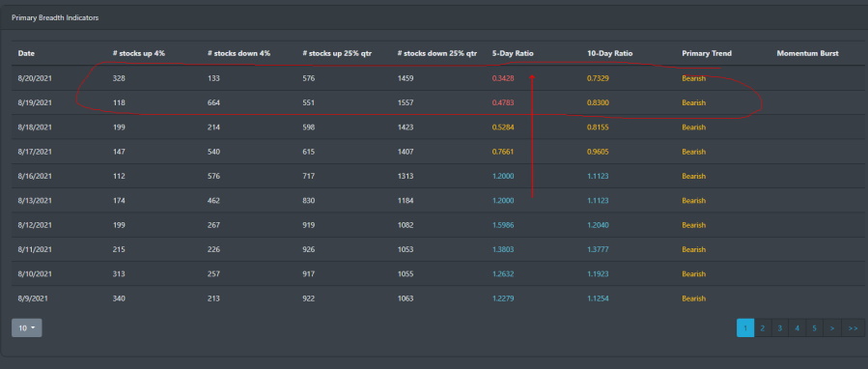Click the 10-Day Ratio value 1.1254
The height and width of the screenshot is (369, 868).
pos(598,298)
